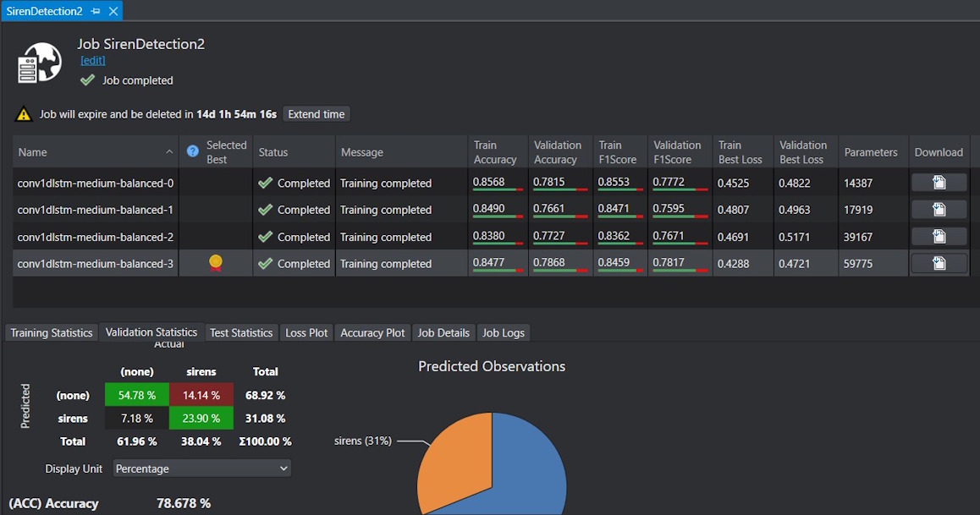Click Completed checkmark for balanced-2 row
Image resolution: width=980 pixels, height=515 pixels.
coord(265,237)
